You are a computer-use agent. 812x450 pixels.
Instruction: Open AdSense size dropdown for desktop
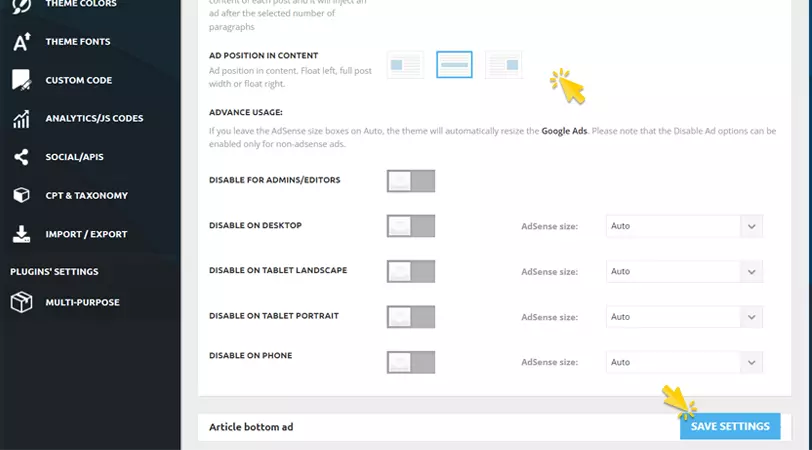tap(684, 226)
